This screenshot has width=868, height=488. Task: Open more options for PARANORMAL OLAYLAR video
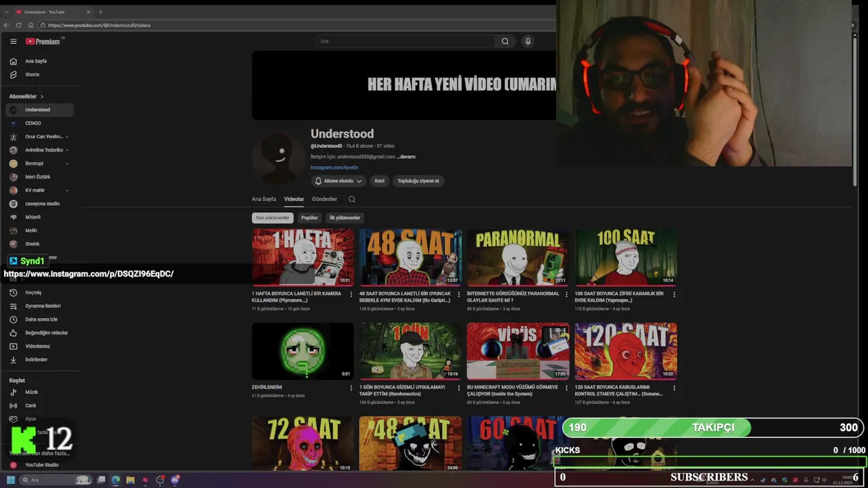[x=566, y=294]
